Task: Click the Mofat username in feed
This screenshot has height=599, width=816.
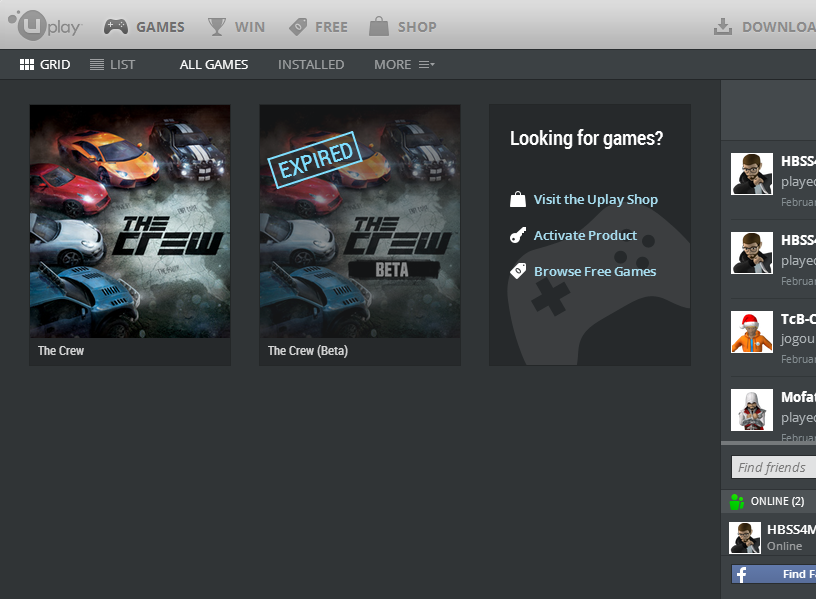Action: (x=798, y=397)
